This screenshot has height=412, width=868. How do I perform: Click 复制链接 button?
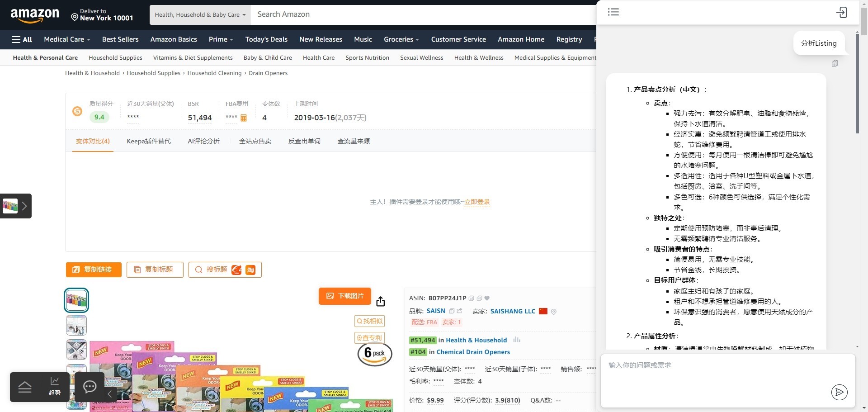(x=94, y=270)
